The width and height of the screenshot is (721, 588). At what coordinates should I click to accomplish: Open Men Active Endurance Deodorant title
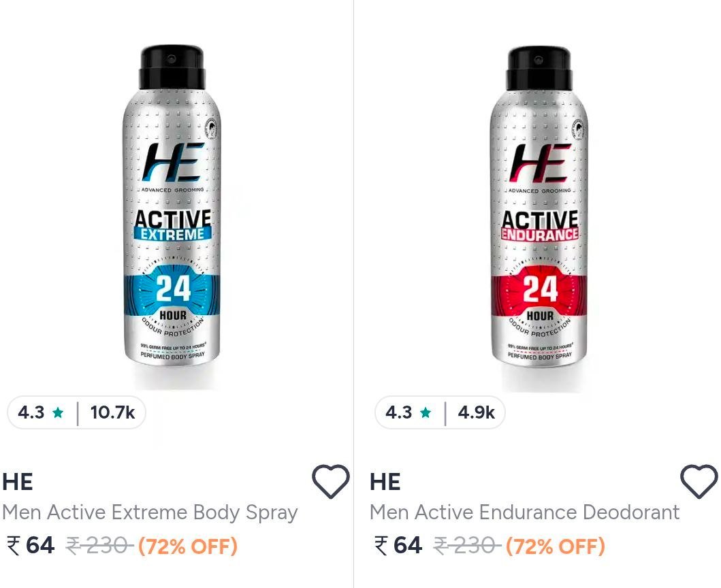click(525, 512)
